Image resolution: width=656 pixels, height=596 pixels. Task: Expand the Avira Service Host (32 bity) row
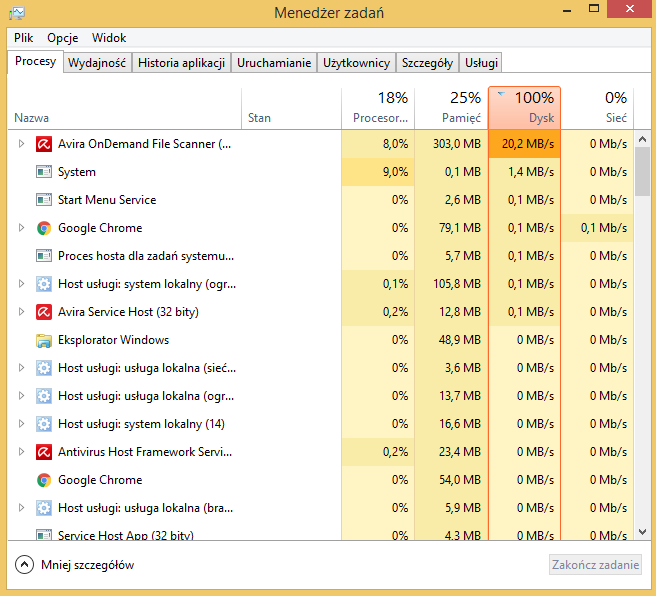click(21, 312)
